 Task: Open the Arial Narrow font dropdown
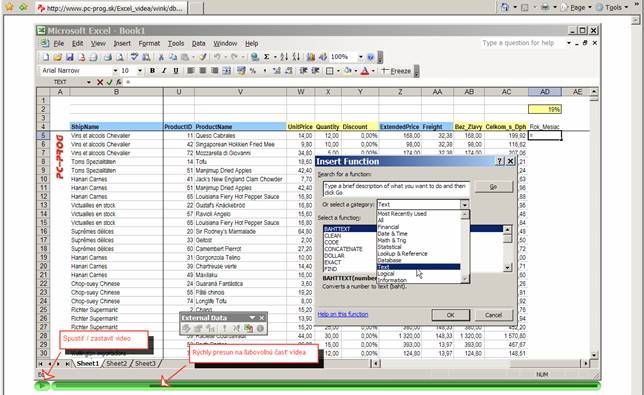[115, 71]
